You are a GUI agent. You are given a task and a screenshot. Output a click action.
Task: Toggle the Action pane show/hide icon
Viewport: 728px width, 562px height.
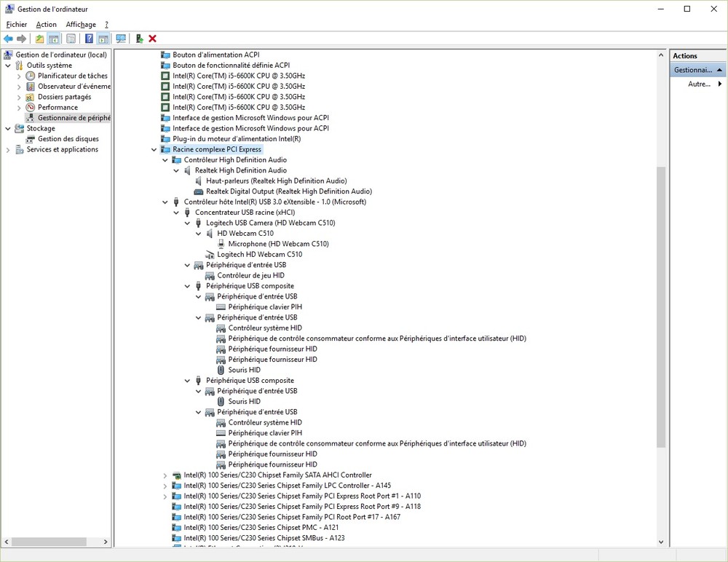pos(103,39)
